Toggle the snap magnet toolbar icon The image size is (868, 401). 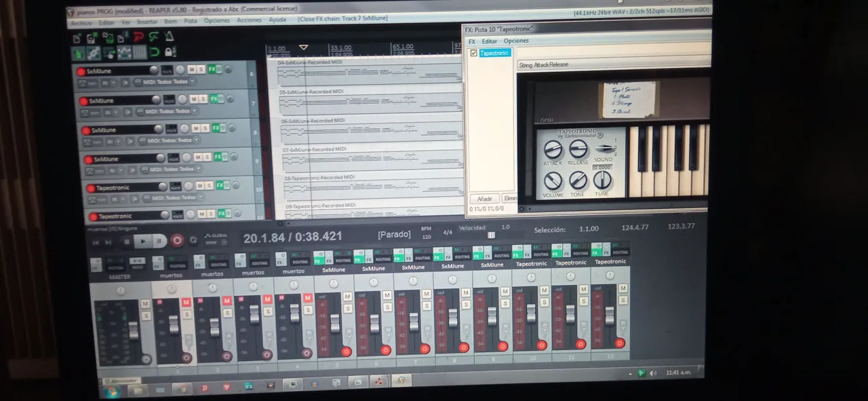pos(155,52)
